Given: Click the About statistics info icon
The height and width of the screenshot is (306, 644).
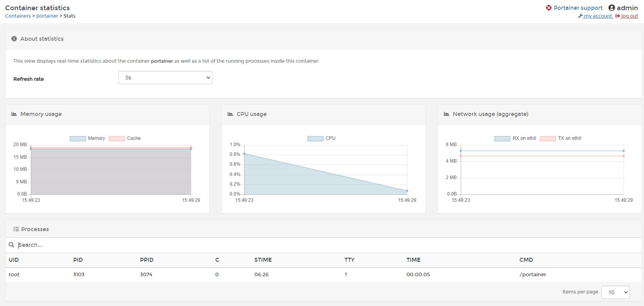Looking at the screenshot, I should pyautogui.click(x=14, y=39).
